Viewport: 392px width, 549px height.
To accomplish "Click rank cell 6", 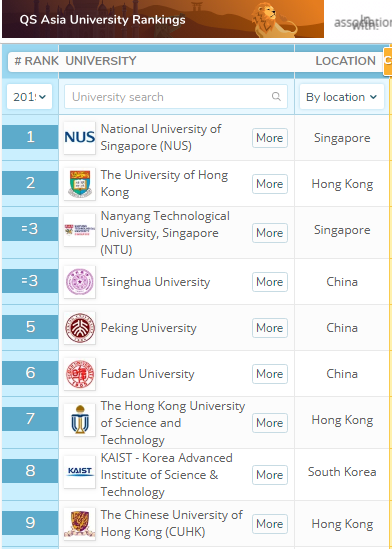I will coord(30,373).
